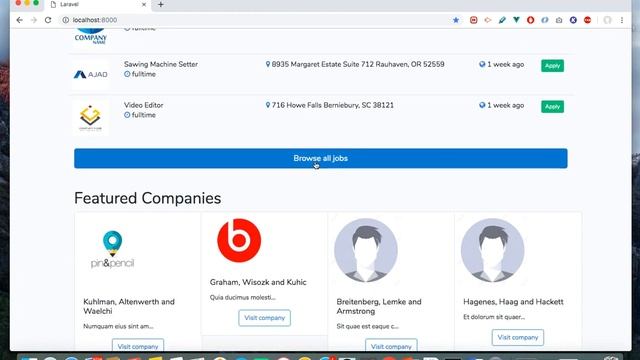Click the map pin icon for Margaret Estate
The image size is (640, 360).
[x=268, y=64]
